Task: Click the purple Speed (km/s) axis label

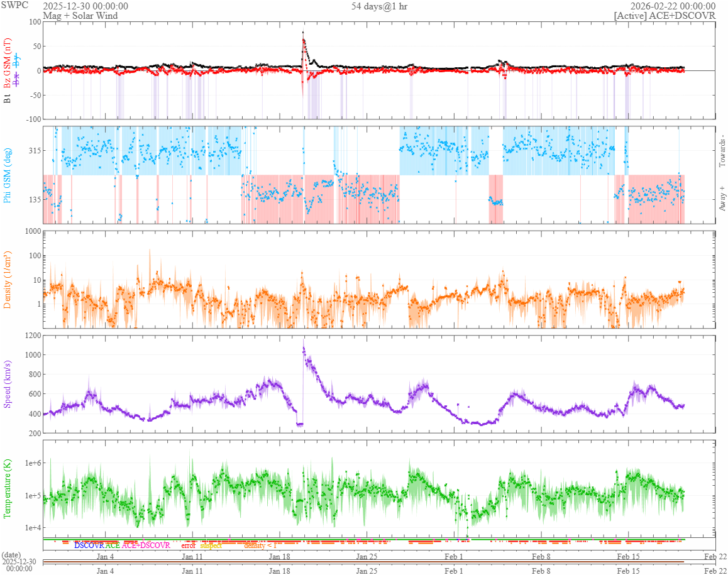Action: pos(7,384)
